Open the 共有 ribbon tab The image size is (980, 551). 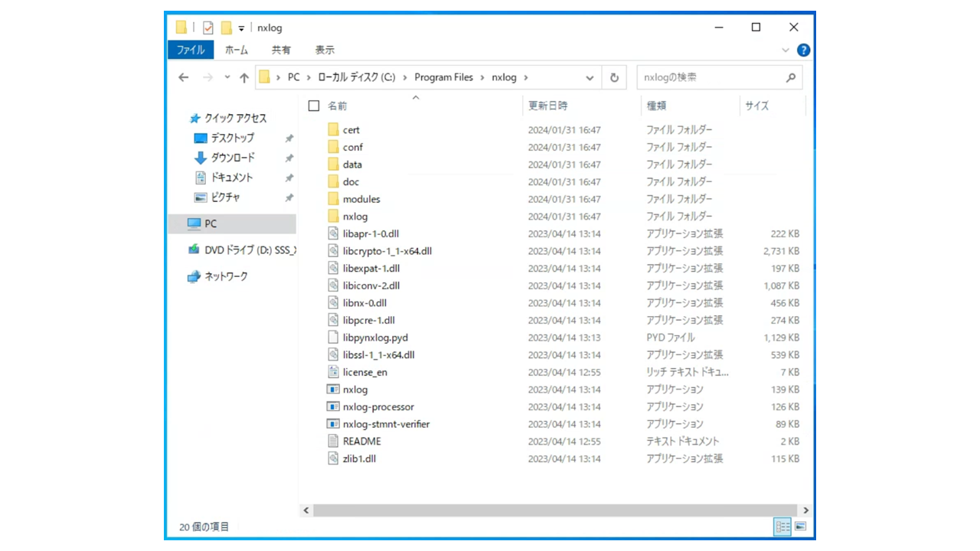point(281,50)
